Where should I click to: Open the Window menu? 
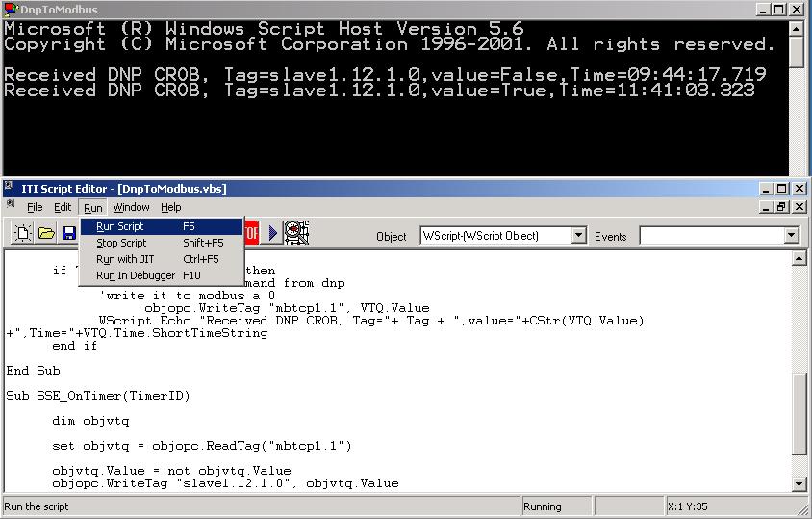tap(131, 207)
